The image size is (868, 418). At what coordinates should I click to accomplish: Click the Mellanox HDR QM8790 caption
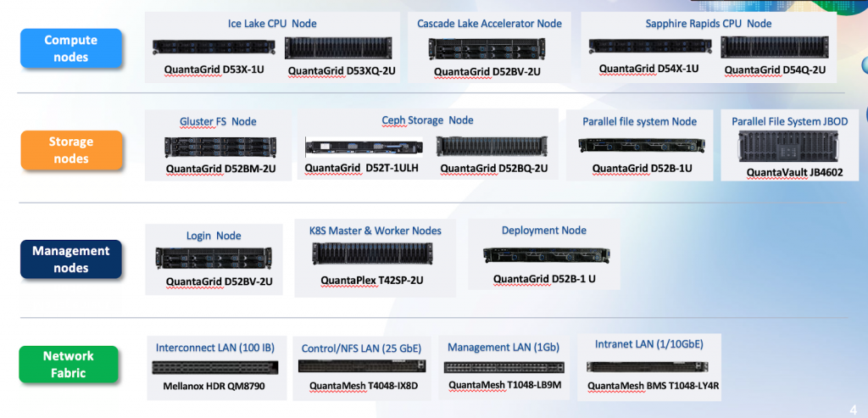click(x=214, y=386)
